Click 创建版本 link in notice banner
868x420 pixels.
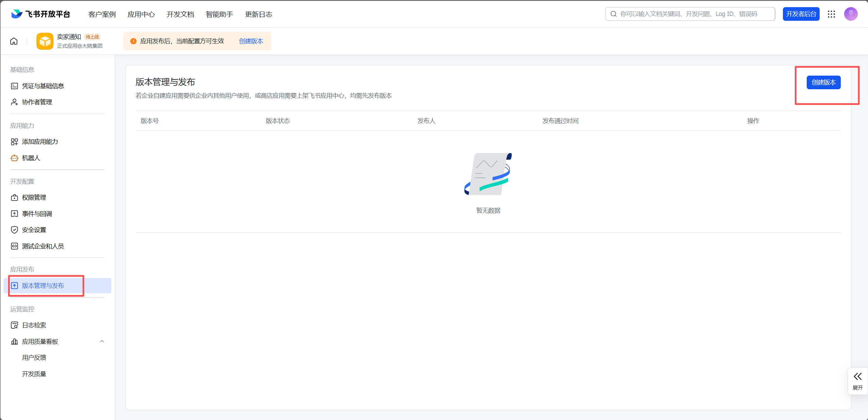[251, 41]
